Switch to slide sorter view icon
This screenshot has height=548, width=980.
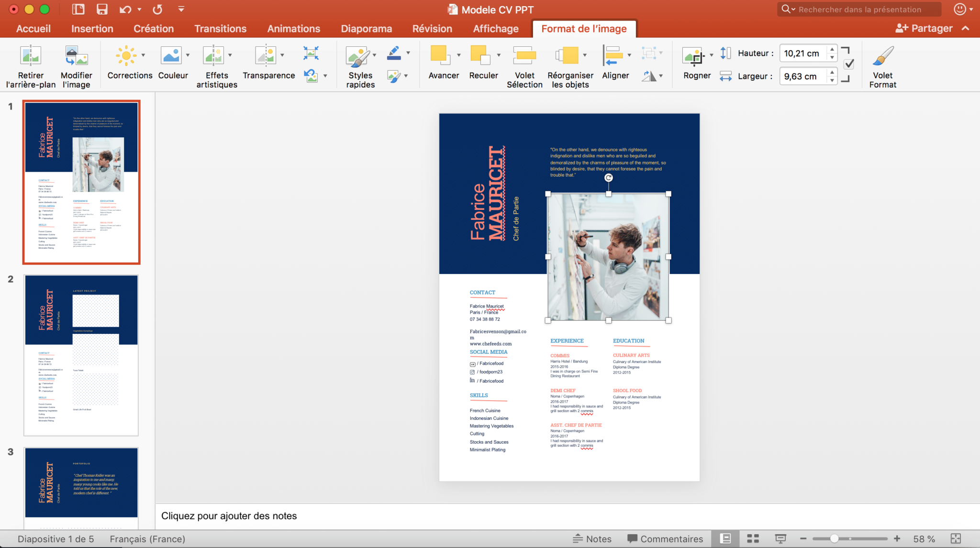point(753,538)
